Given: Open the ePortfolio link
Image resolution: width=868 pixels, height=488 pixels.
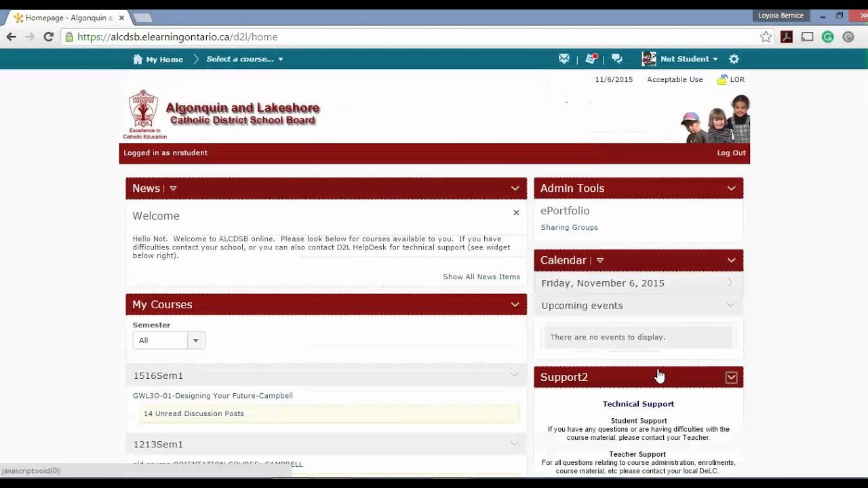Looking at the screenshot, I should pos(565,211).
